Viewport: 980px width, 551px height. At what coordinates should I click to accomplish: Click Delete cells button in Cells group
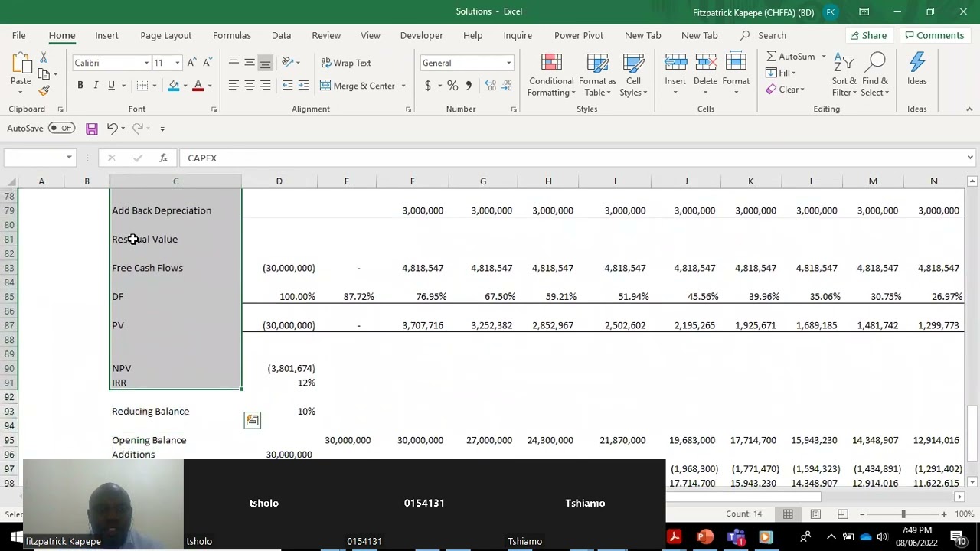click(x=705, y=75)
